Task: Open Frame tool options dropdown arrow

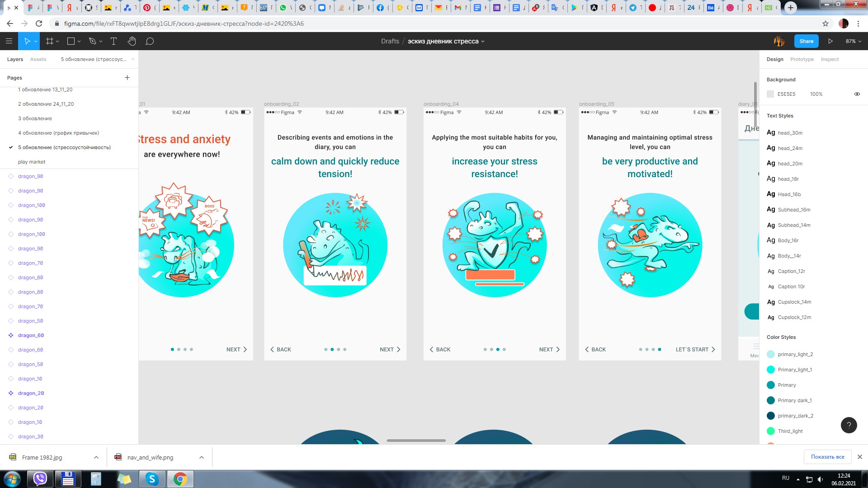Action: click(x=57, y=42)
